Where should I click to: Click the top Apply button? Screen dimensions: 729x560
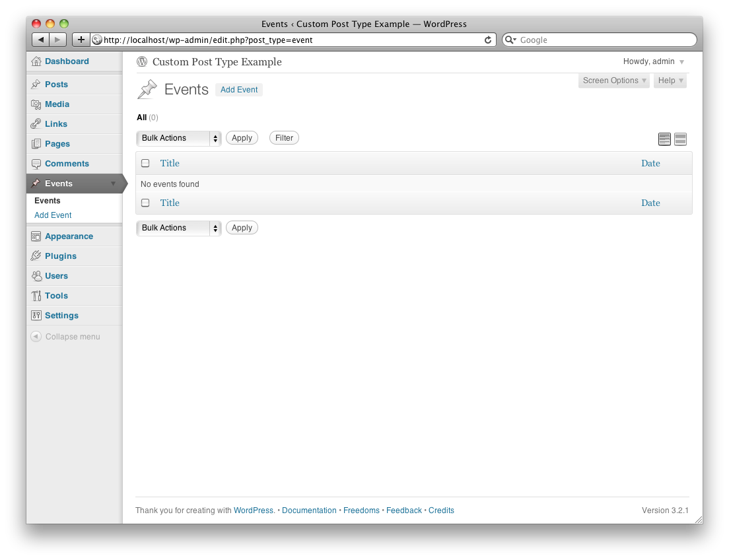(242, 138)
